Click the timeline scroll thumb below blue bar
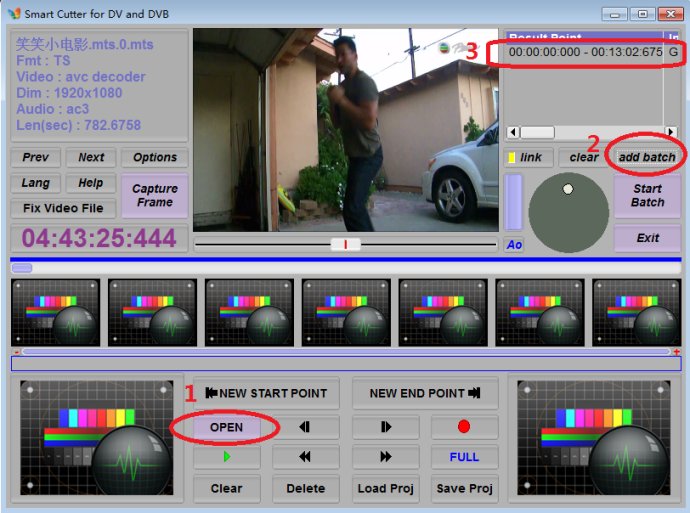The height and width of the screenshot is (513, 690). pyautogui.click(x=22, y=268)
